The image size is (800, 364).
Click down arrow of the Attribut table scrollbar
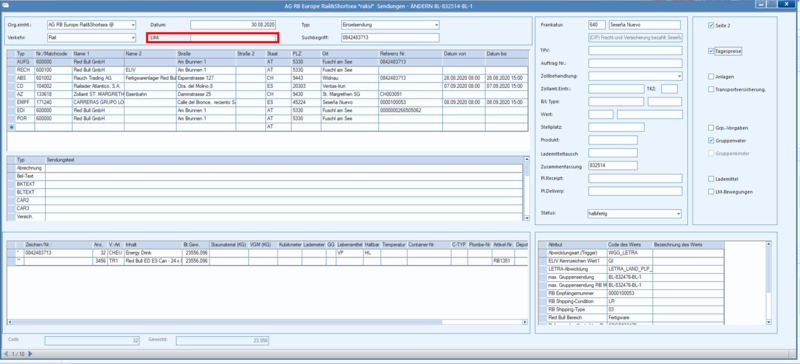tap(768, 322)
